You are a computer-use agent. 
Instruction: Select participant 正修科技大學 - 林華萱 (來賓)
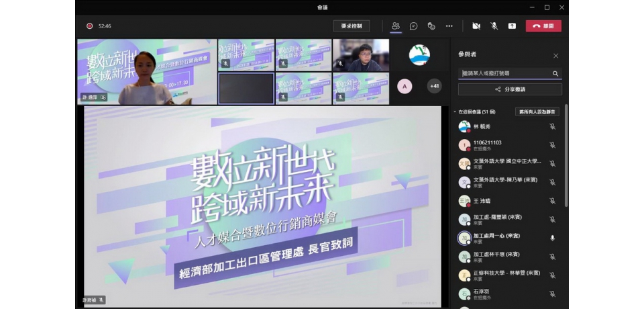(x=507, y=273)
